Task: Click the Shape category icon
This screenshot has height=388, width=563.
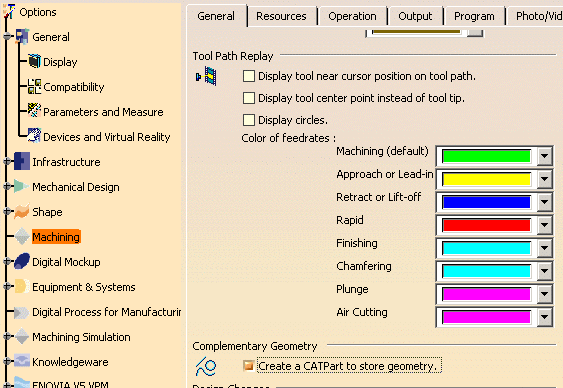Action: (x=22, y=211)
